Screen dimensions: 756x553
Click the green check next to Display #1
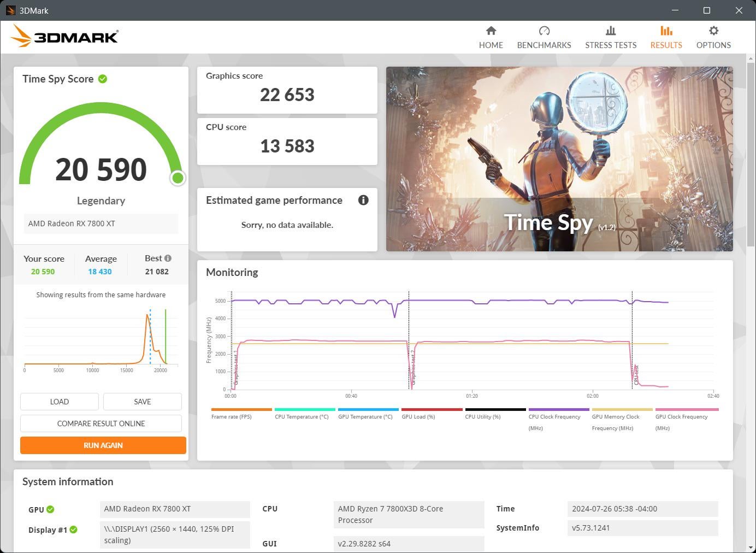pyautogui.click(x=74, y=530)
